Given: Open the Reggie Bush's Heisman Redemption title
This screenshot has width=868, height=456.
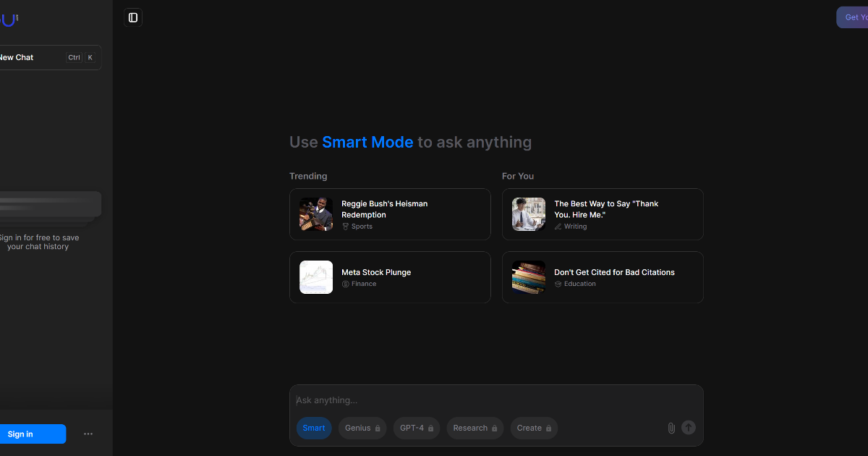Looking at the screenshot, I should pos(384,209).
